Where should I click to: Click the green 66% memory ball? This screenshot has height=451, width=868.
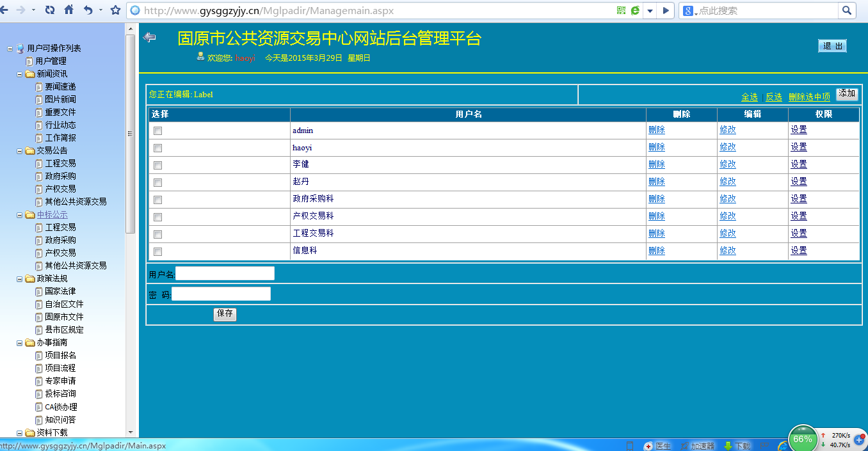pyautogui.click(x=803, y=439)
